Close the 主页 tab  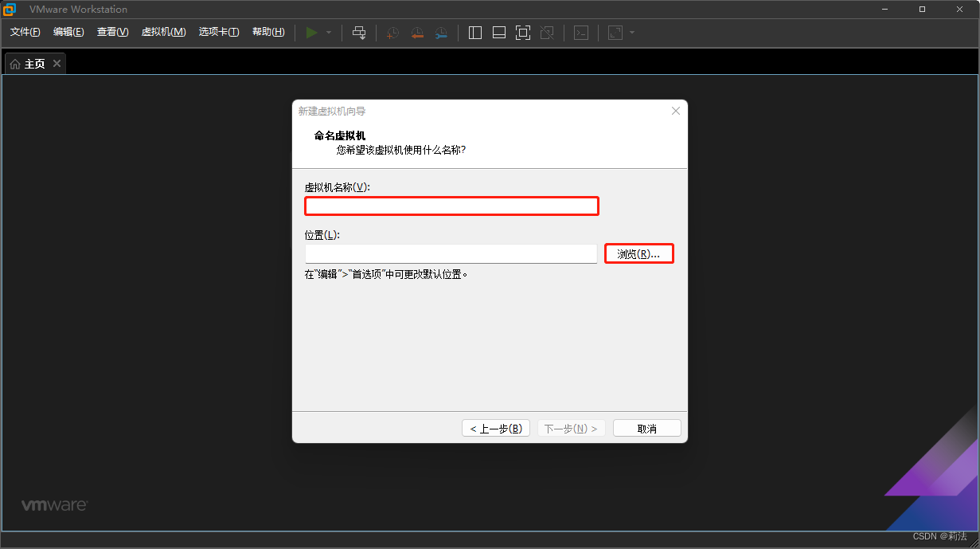tap(57, 64)
